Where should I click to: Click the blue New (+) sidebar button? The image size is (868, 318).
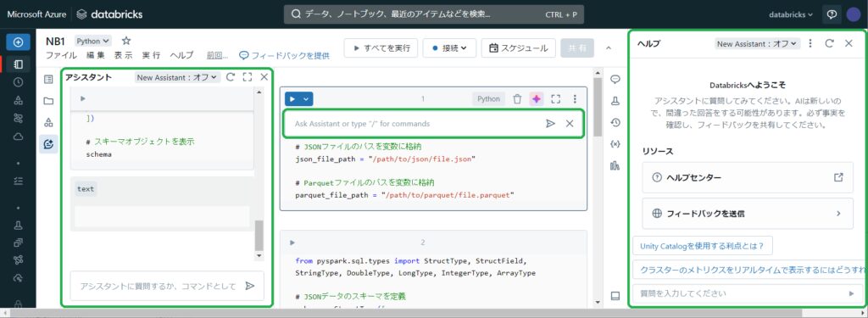pyautogui.click(x=19, y=42)
